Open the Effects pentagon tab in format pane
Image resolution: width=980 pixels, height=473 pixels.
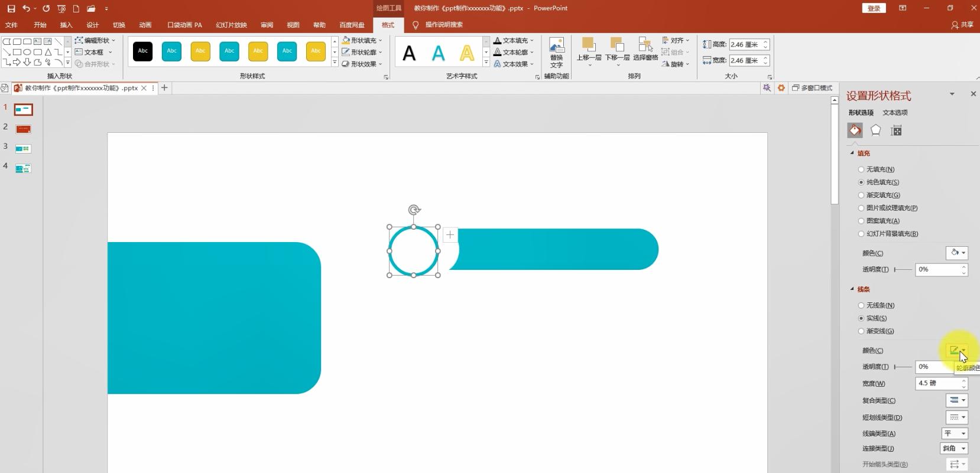tap(875, 131)
